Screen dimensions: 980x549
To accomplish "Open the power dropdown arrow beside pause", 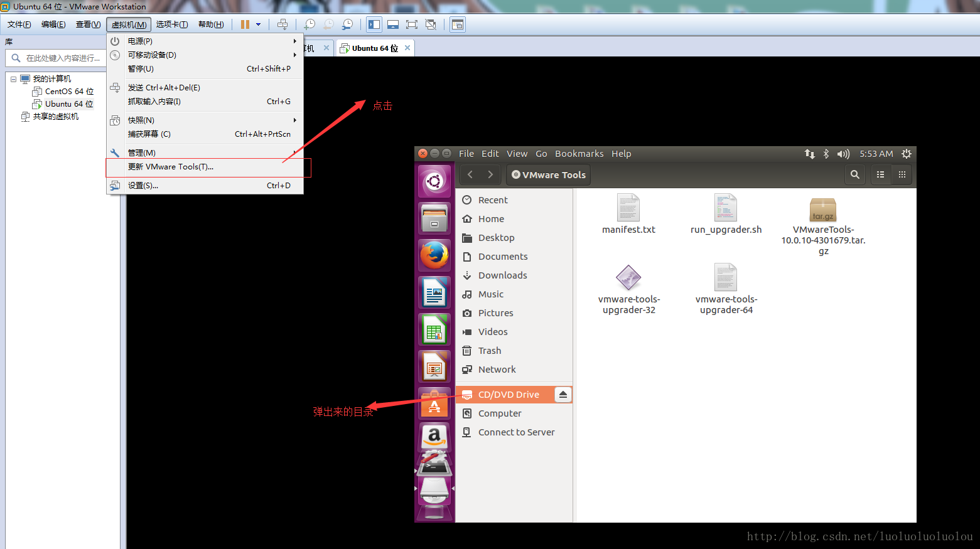I will coord(258,24).
